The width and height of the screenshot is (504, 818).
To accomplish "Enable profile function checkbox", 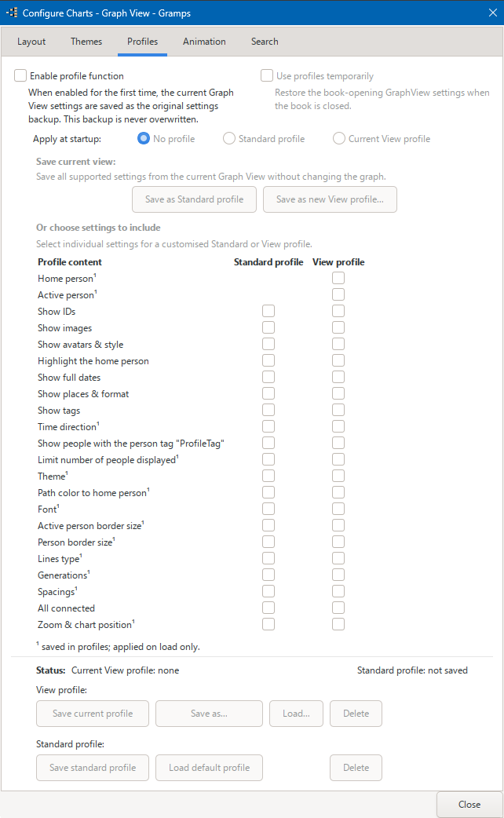I will point(20,75).
